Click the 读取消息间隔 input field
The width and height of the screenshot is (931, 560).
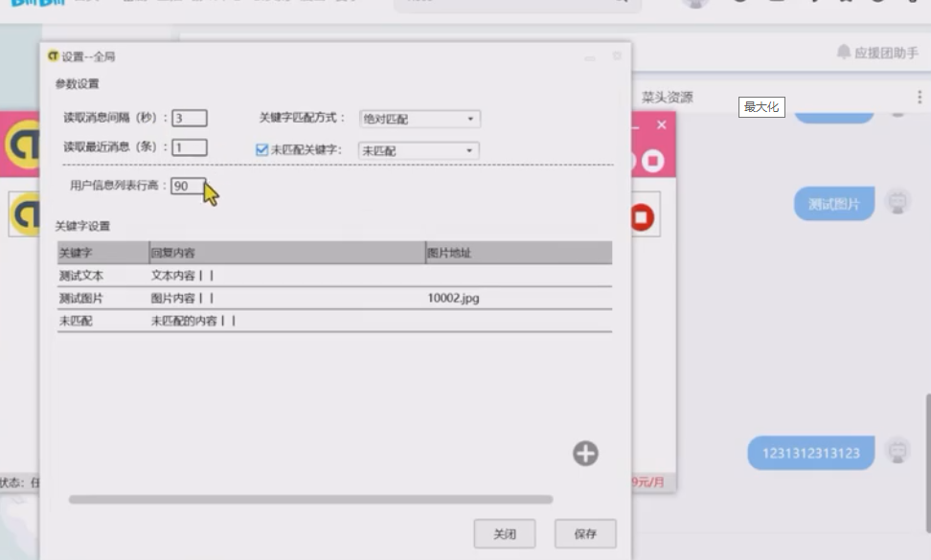pyautogui.click(x=190, y=119)
